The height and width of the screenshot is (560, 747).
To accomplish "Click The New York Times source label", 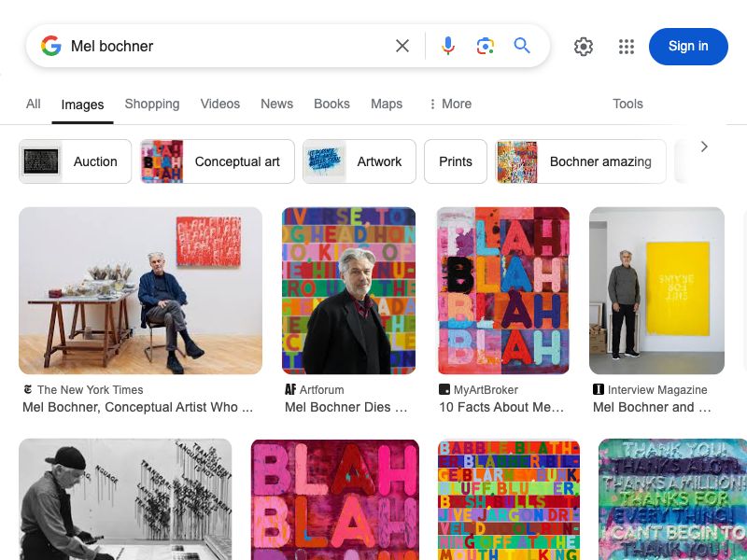I will pyautogui.click(x=90, y=389).
